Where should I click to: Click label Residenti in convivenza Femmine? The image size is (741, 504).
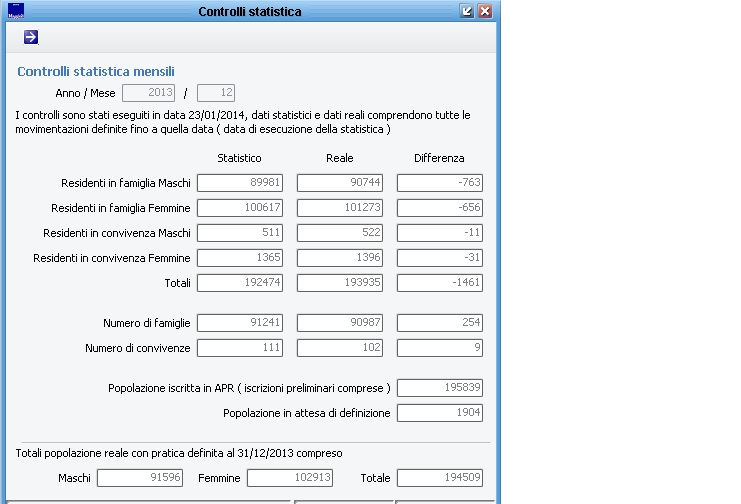point(112,258)
